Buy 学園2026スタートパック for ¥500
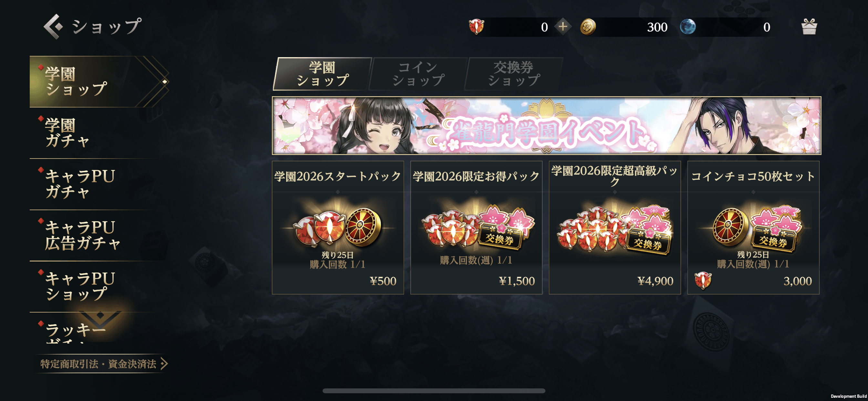 pyautogui.click(x=338, y=227)
